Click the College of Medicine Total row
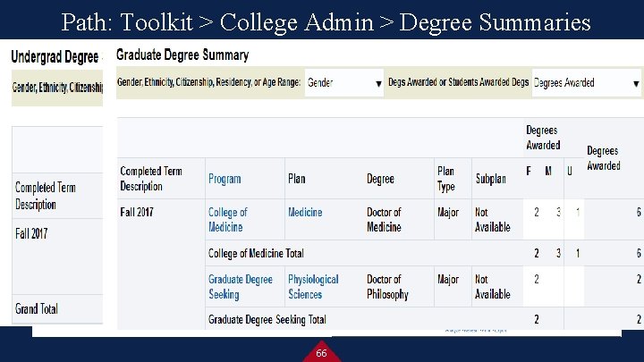This screenshot has width=644, height=362. [x=256, y=253]
